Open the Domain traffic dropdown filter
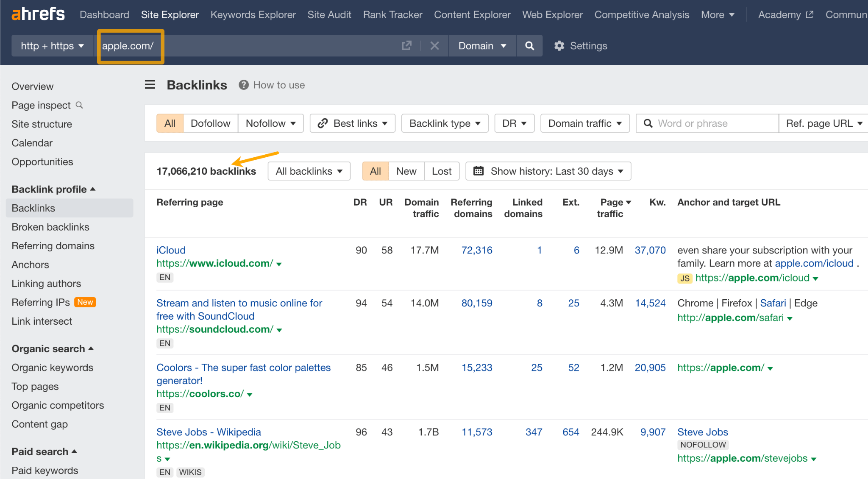This screenshot has width=868, height=479. [x=584, y=123]
